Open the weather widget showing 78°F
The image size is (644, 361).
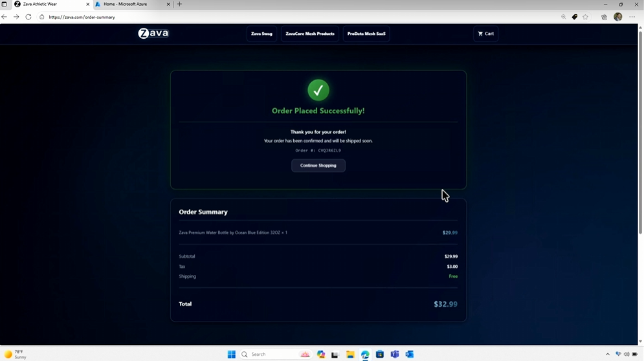16,355
